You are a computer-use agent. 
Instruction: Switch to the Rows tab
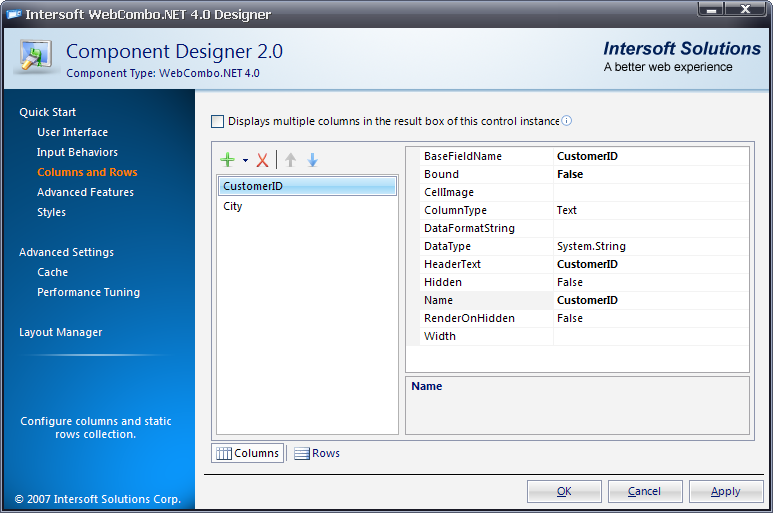[317, 453]
